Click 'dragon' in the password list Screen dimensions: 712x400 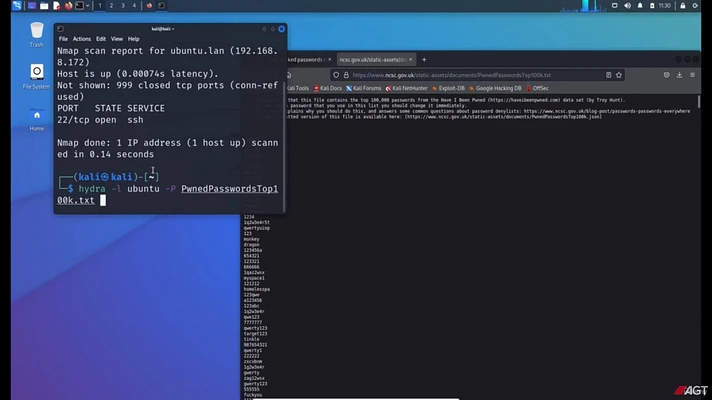point(252,245)
